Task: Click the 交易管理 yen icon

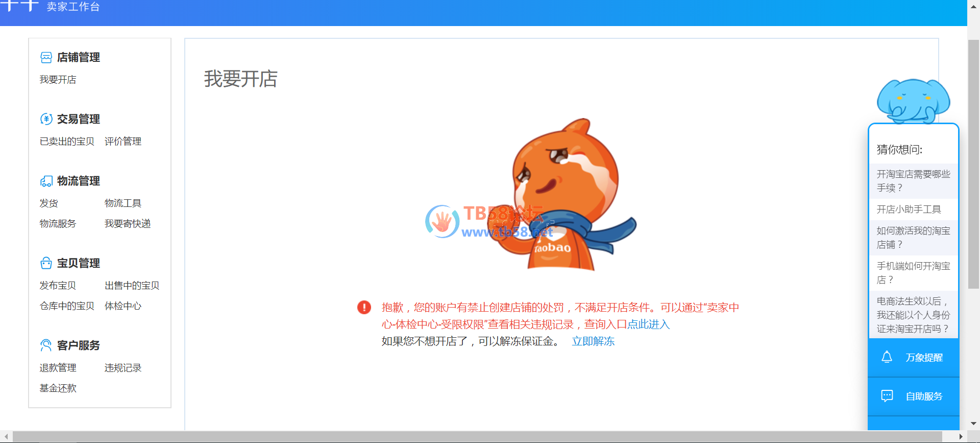Action: (46, 119)
